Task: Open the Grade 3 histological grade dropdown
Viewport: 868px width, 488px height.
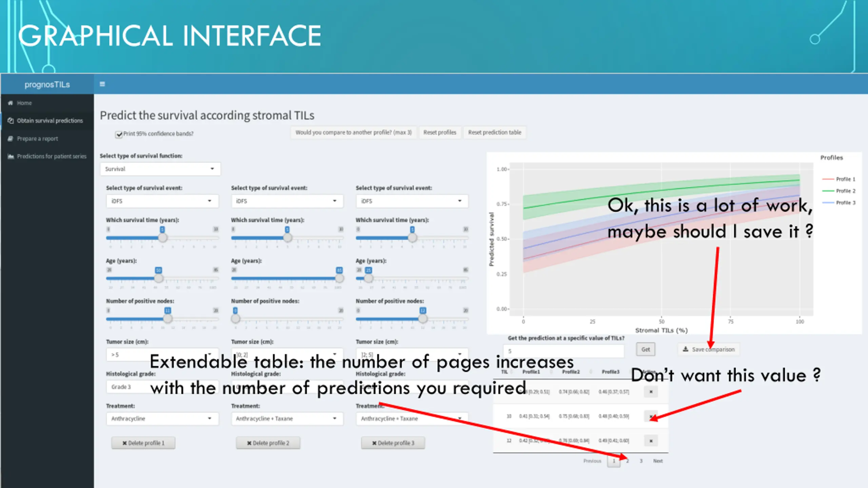Action: click(x=162, y=387)
